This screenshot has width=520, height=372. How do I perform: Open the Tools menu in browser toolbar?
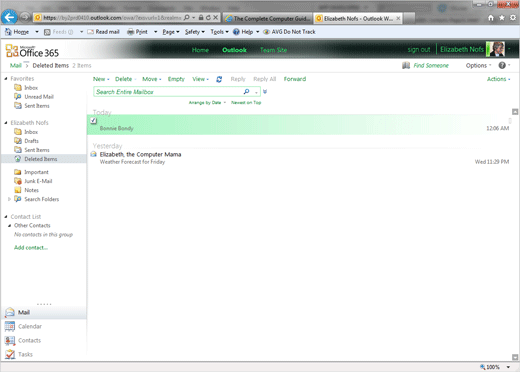pos(219,32)
